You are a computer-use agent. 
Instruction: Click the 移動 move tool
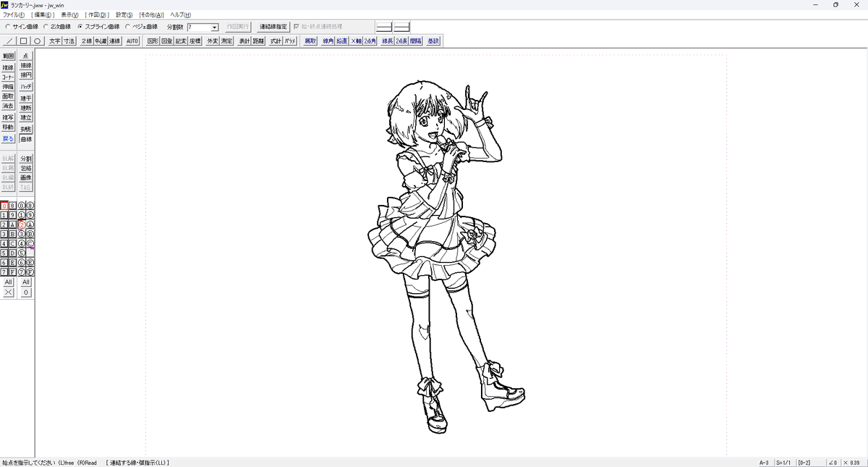coord(8,127)
